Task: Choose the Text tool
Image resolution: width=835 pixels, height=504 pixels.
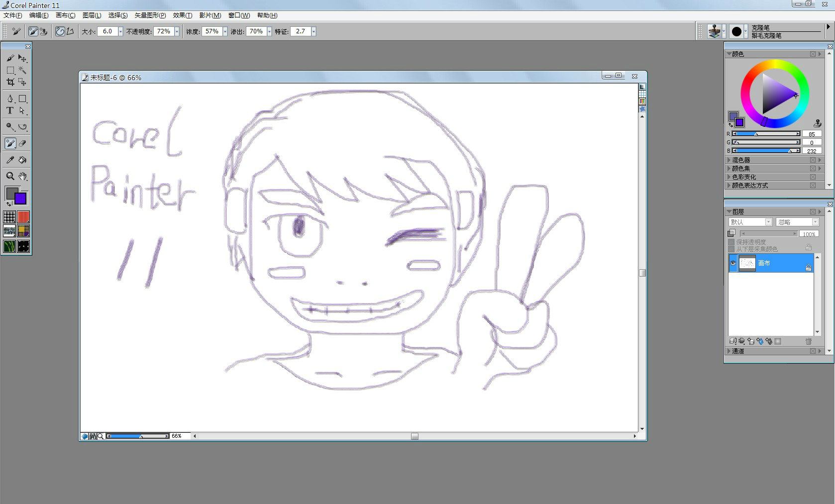Action: (10, 110)
